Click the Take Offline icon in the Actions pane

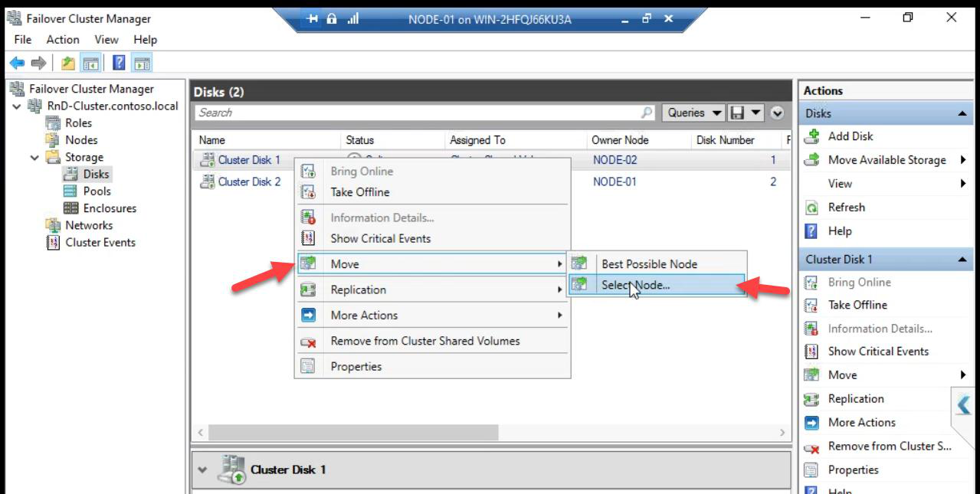[x=811, y=305]
